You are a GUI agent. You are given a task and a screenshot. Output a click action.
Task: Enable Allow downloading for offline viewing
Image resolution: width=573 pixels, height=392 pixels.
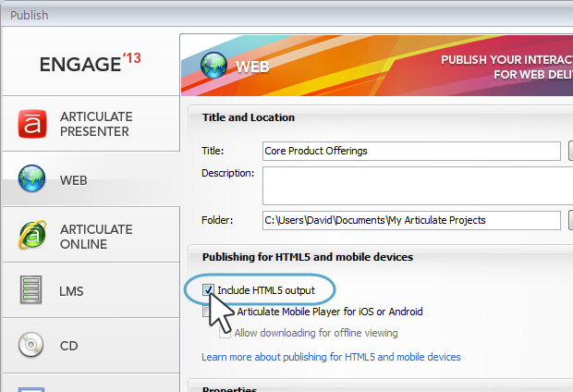225,333
